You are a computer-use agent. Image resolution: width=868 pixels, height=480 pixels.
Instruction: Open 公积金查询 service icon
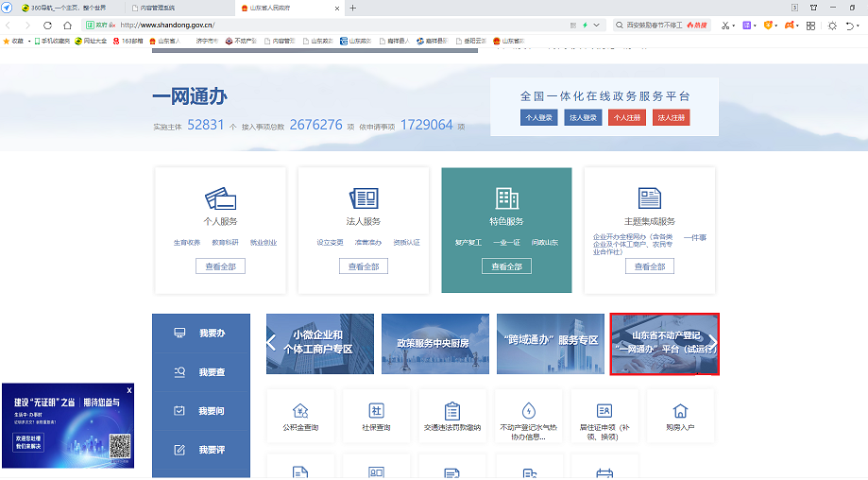click(x=300, y=411)
